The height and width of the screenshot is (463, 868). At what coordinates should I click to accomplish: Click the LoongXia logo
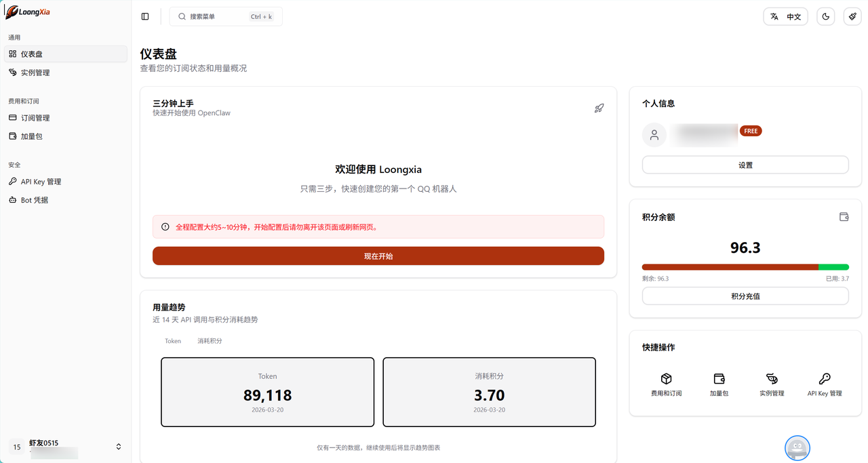28,12
